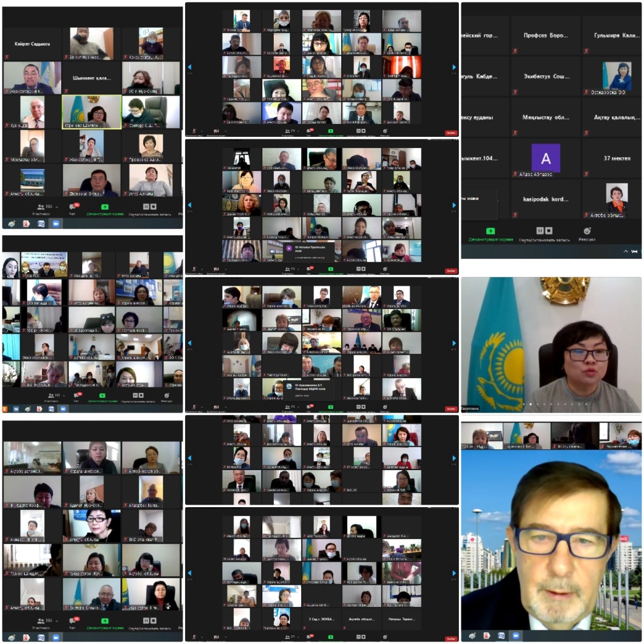Click green Share Screen icon in top-left window
This screenshot has height=644, width=644.
click(105, 207)
